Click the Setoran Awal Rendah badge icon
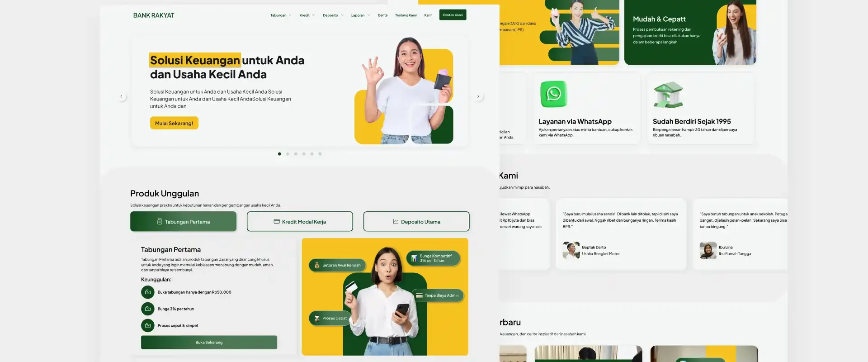 click(x=317, y=265)
